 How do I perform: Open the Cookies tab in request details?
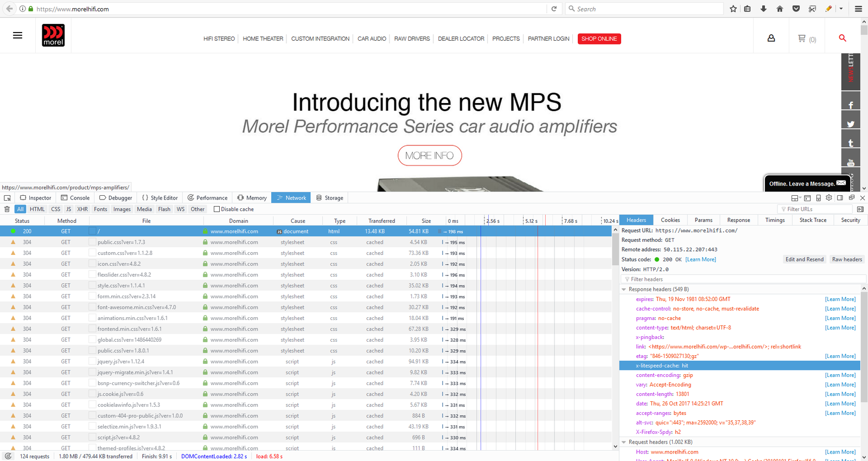click(x=670, y=220)
